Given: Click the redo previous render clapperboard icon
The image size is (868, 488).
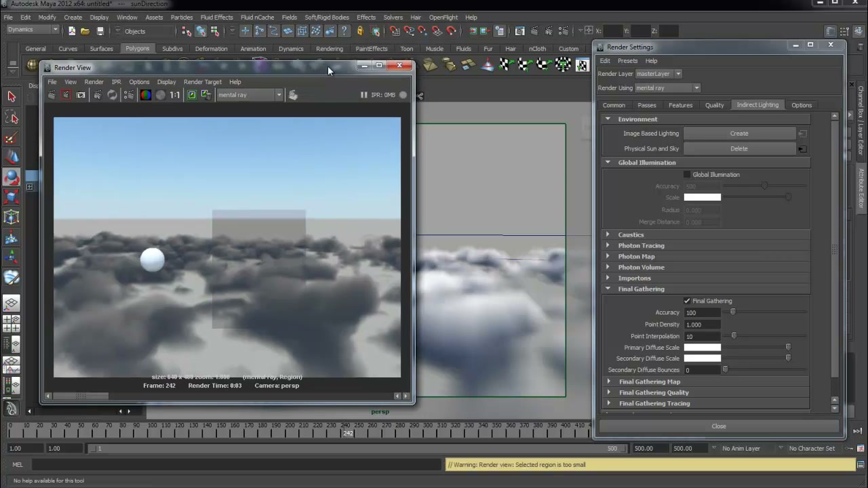Looking at the screenshot, I should coord(52,95).
